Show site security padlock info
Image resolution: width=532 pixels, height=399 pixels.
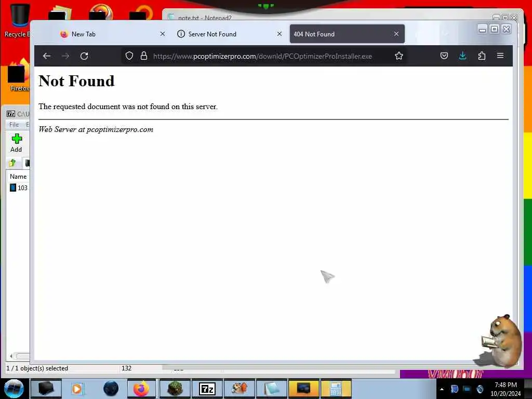click(144, 56)
